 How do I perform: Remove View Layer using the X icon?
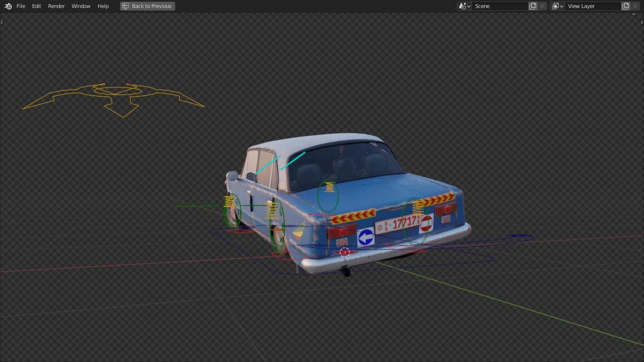tap(635, 6)
